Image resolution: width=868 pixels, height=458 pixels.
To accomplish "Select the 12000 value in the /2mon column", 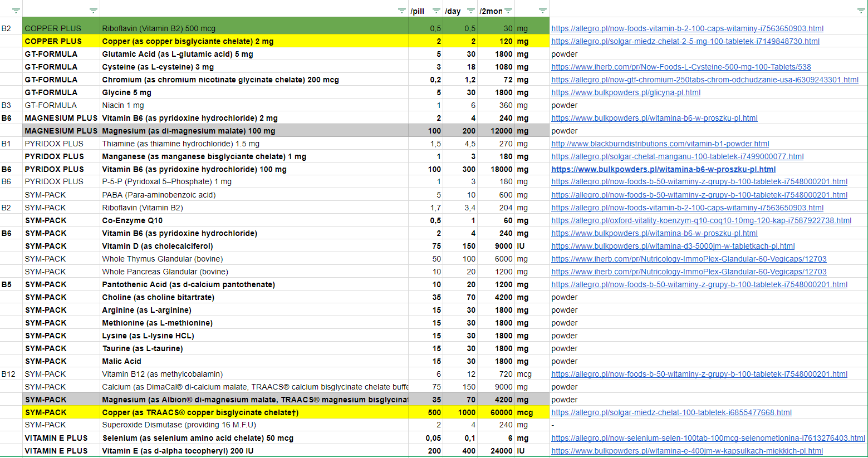I will (496, 131).
